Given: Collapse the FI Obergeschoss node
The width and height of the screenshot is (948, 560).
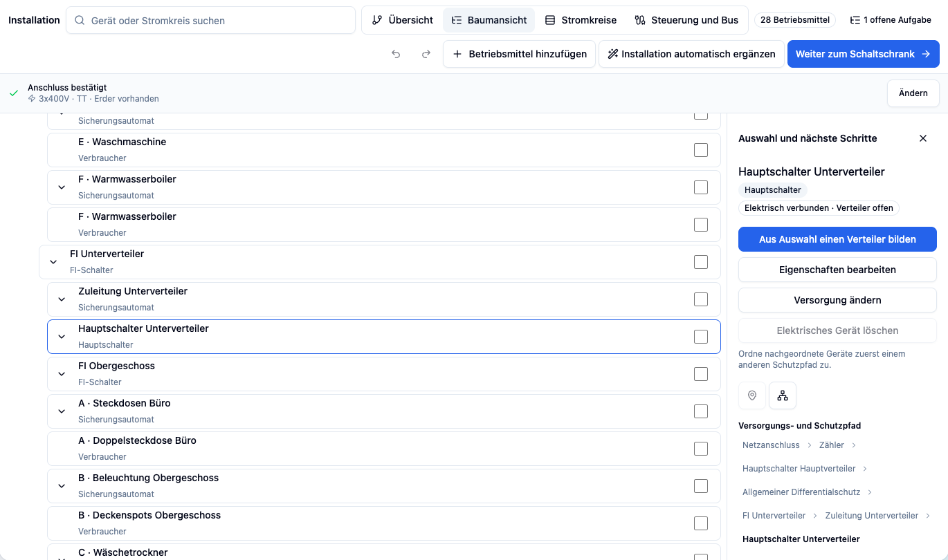Looking at the screenshot, I should point(62,374).
